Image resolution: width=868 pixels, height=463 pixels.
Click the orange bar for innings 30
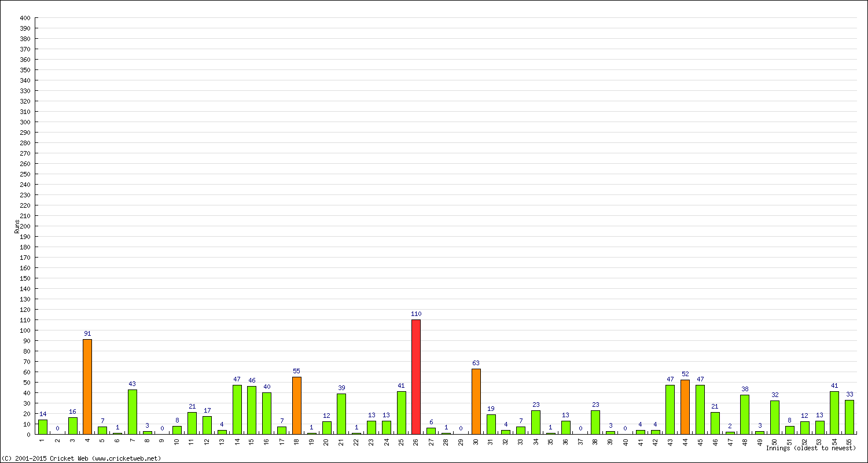point(476,401)
